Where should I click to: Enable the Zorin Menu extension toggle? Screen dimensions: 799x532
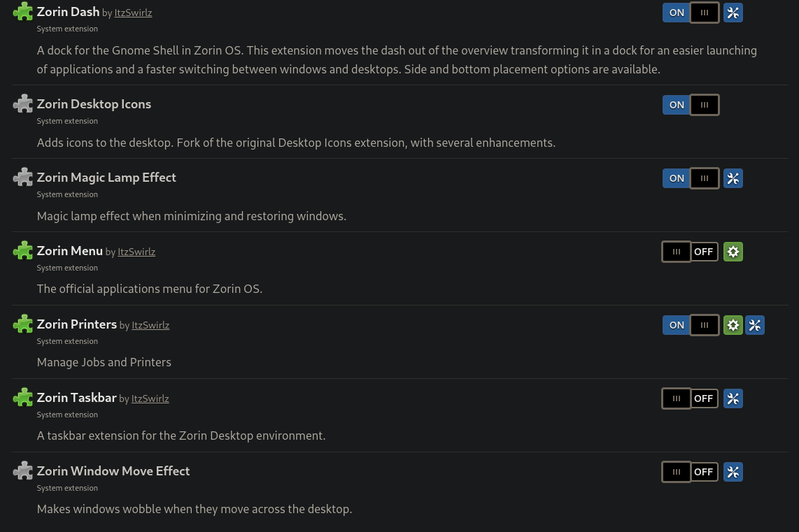tap(691, 252)
